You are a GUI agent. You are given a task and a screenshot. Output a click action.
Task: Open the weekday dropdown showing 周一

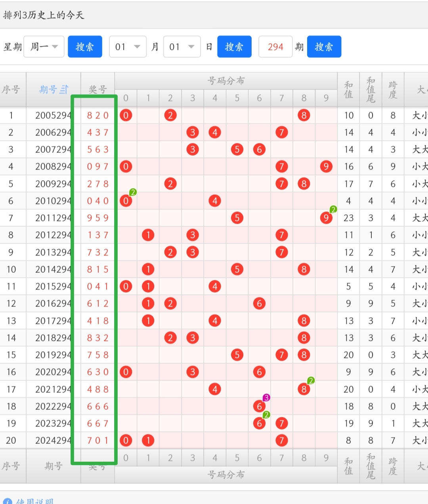pos(44,47)
